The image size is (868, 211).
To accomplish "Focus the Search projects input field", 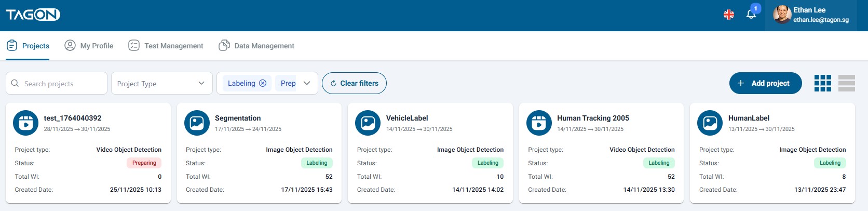I will pyautogui.click(x=62, y=84).
